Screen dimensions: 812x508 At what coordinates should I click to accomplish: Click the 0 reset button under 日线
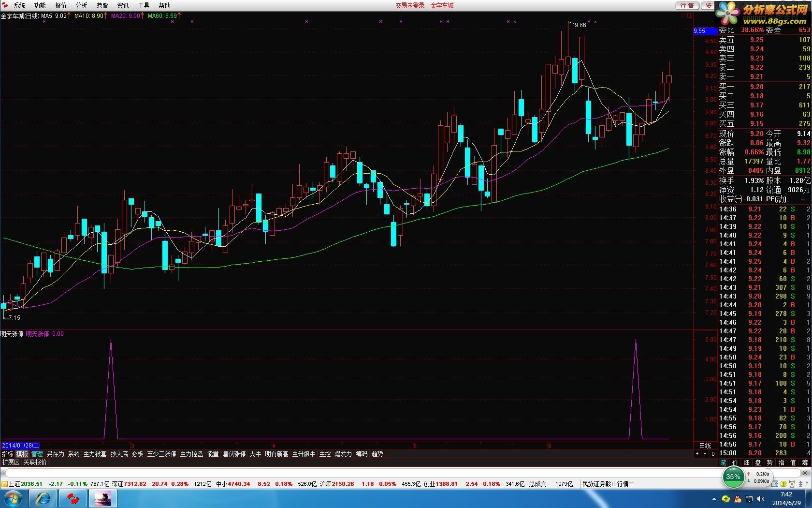click(713, 454)
